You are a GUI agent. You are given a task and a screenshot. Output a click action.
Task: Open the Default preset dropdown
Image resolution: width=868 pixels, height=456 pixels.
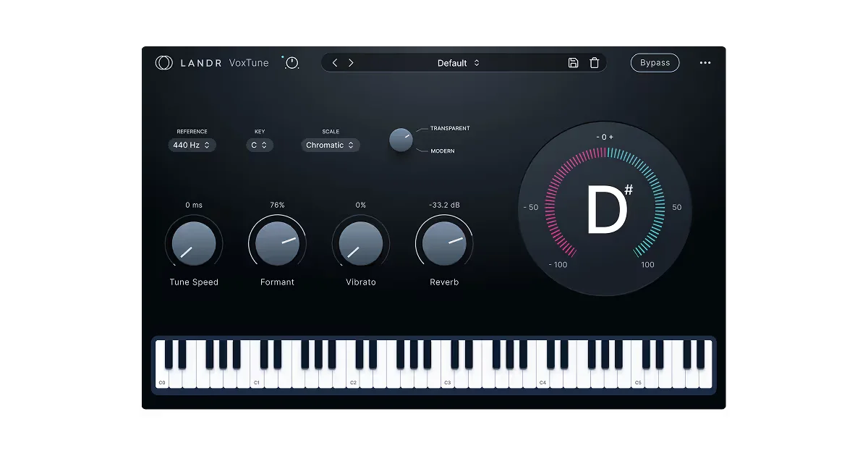[x=459, y=63]
